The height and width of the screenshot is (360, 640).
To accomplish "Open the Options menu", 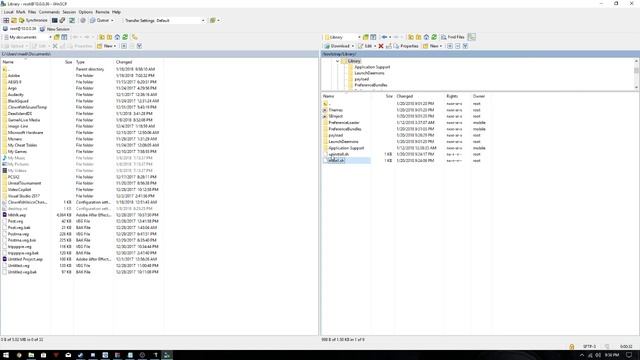I will point(86,12).
